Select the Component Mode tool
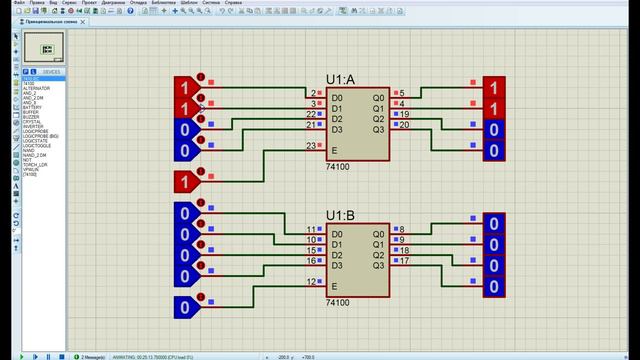 [16, 44]
